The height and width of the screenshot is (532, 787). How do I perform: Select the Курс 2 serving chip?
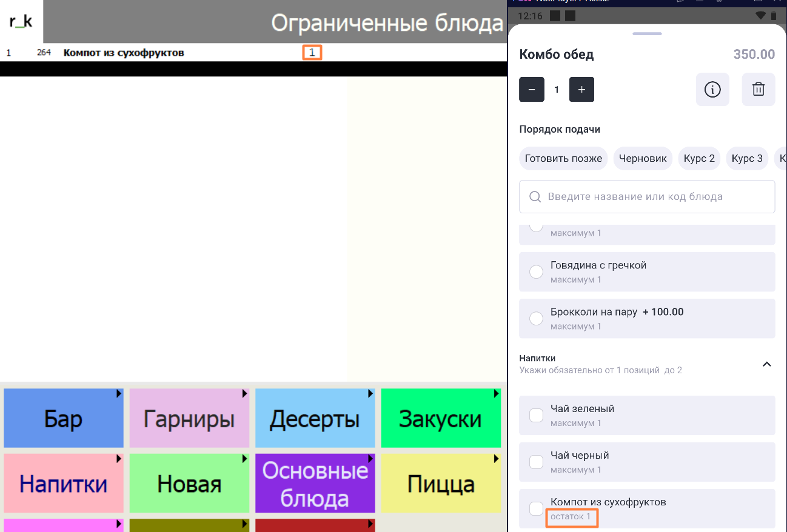coord(699,159)
